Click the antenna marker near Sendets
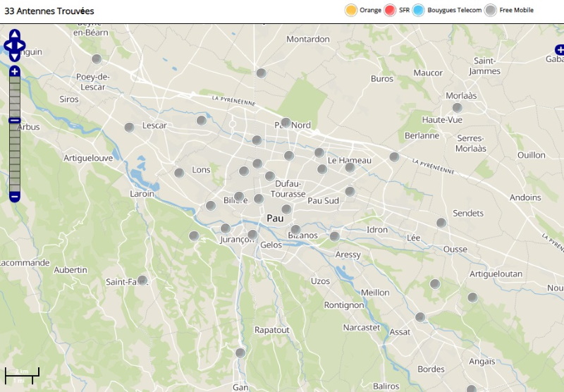Viewport: 564px width, 392px height. (441, 223)
